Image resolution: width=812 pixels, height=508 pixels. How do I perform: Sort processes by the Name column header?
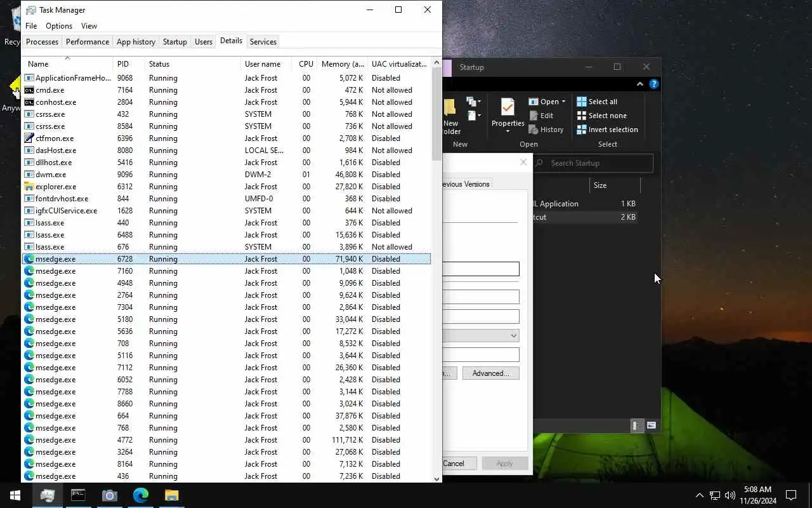tap(67, 64)
